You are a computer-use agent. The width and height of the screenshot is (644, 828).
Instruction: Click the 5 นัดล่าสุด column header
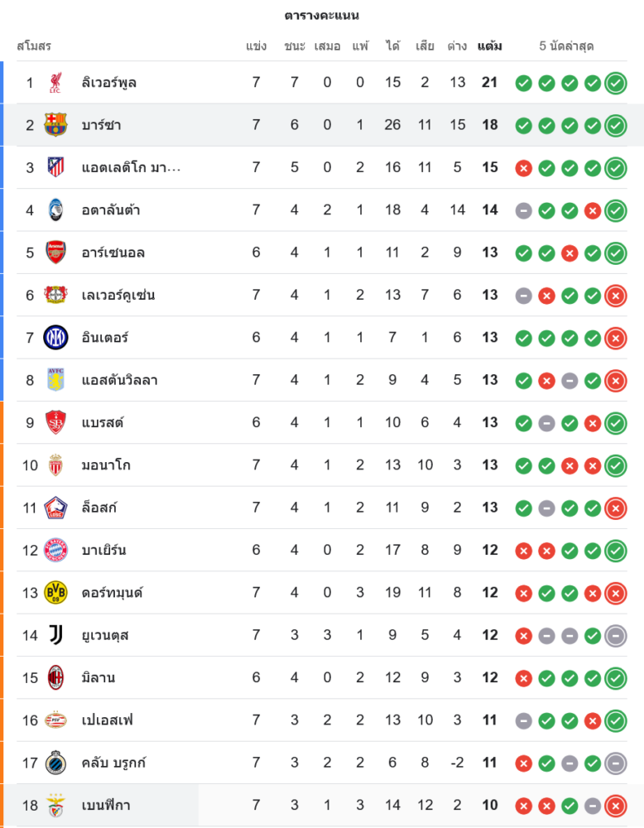click(566, 46)
